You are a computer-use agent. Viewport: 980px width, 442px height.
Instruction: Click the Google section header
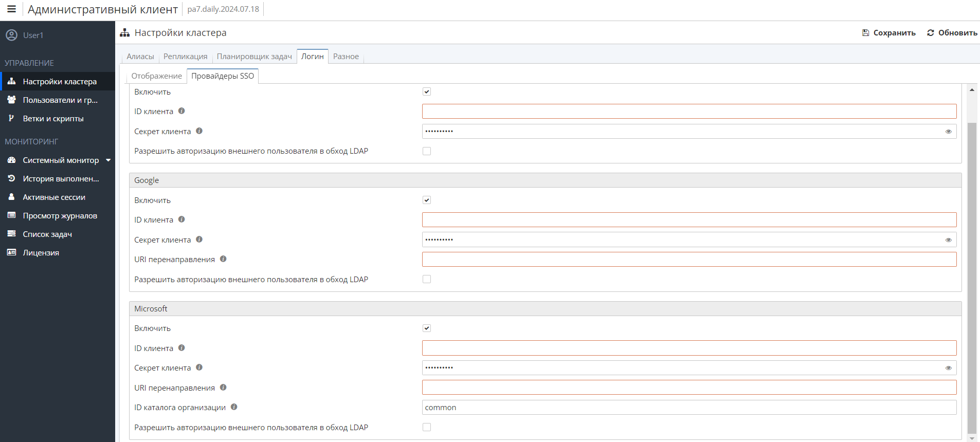tap(545, 180)
